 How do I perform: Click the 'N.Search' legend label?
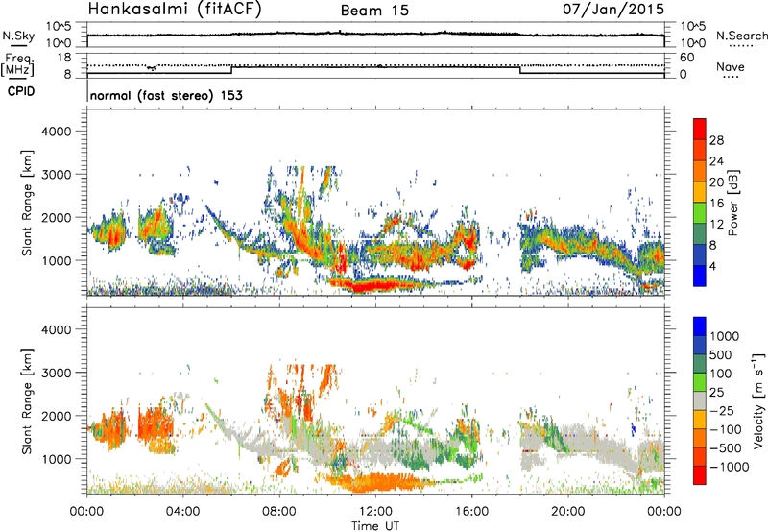click(x=741, y=36)
